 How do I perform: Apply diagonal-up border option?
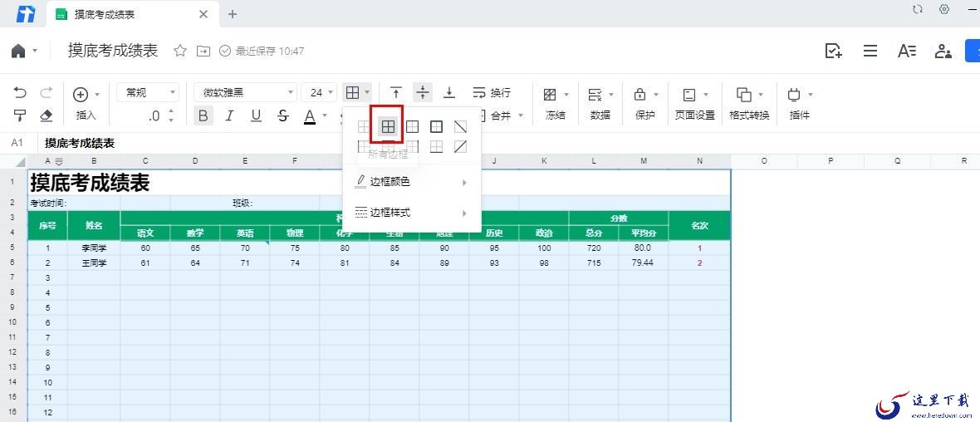[x=460, y=147]
